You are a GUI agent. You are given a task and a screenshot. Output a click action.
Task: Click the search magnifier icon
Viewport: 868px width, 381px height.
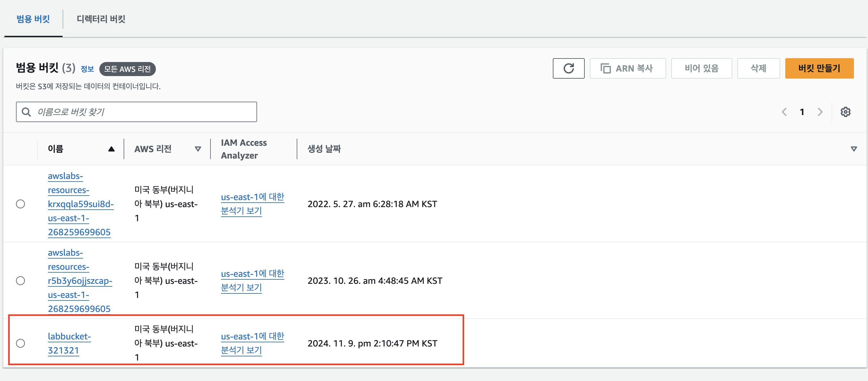click(x=26, y=112)
